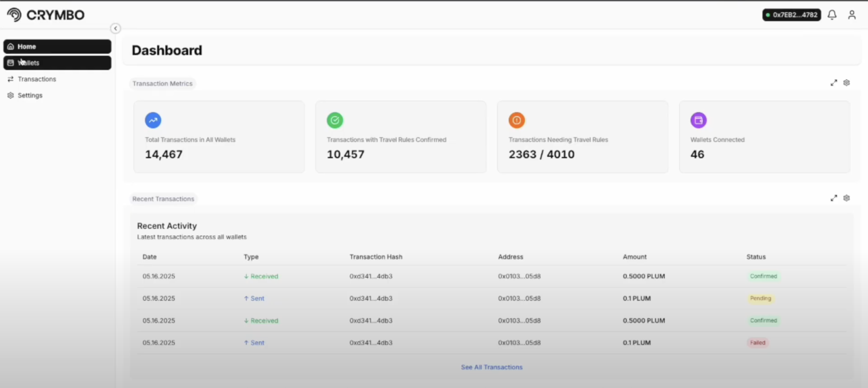868x388 pixels.
Task: Click the notification bell icon
Action: point(832,15)
